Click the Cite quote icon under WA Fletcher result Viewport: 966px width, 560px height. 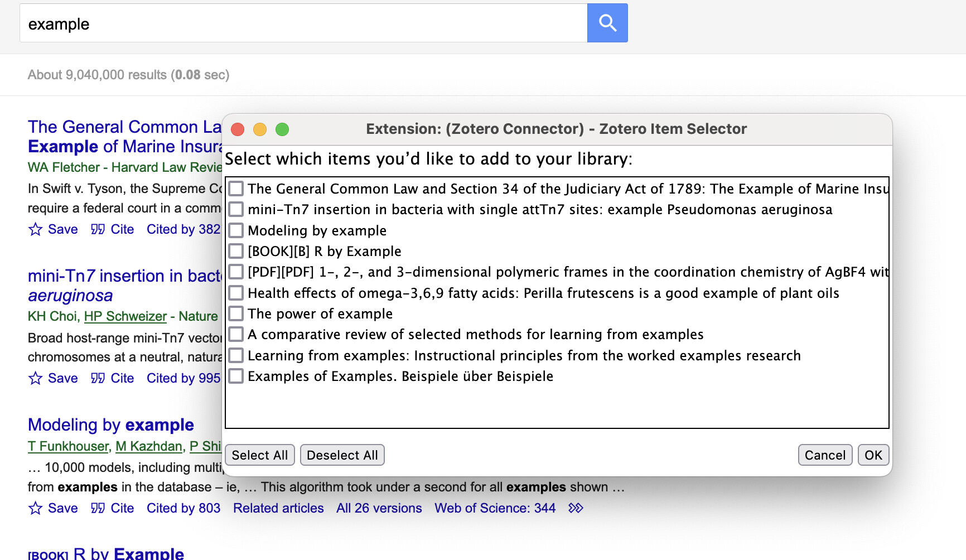point(98,229)
